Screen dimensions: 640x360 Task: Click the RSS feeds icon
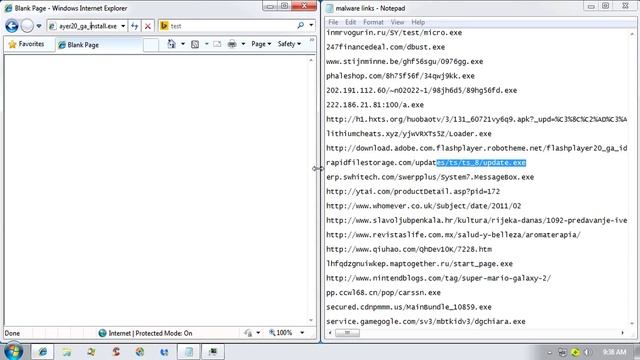(x=195, y=44)
